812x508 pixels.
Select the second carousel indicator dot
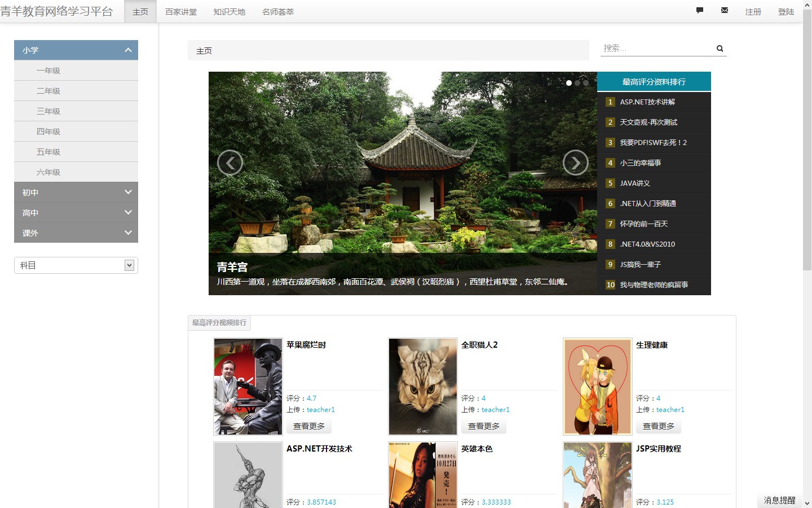click(577, 83)
